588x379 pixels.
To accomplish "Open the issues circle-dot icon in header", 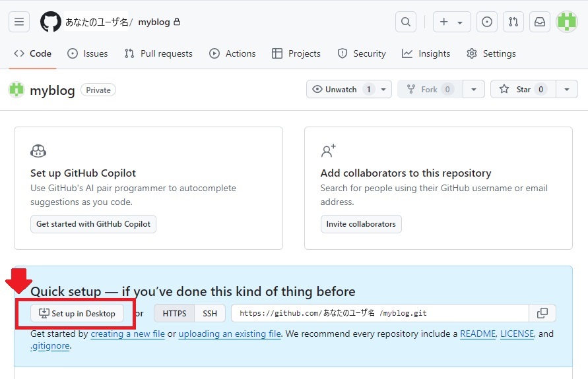I will (487, 22).
